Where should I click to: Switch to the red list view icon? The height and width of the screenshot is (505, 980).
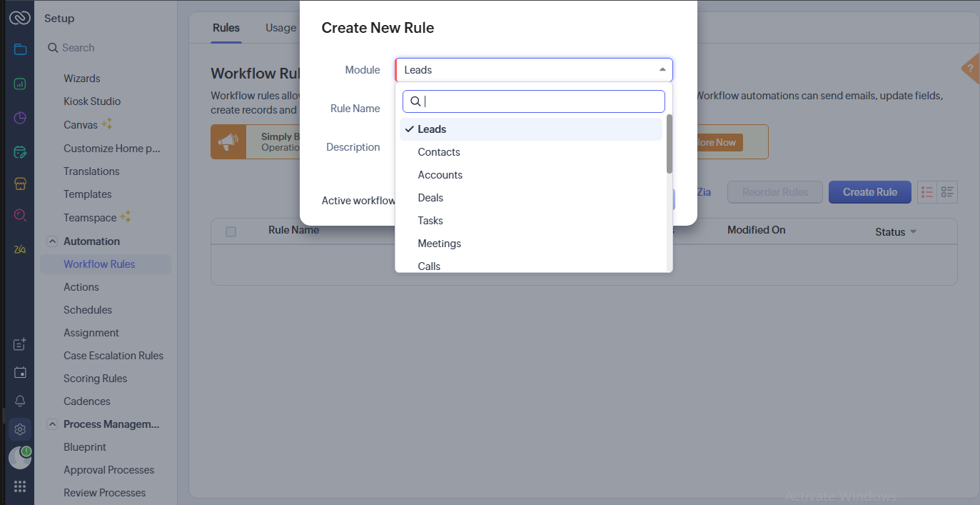tap(927, 192)
